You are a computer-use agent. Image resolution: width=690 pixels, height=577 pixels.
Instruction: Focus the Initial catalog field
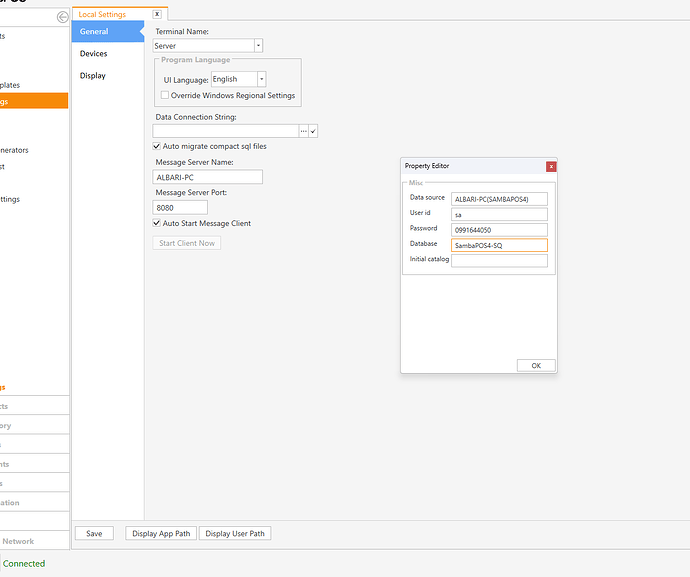tap(499, 261)
